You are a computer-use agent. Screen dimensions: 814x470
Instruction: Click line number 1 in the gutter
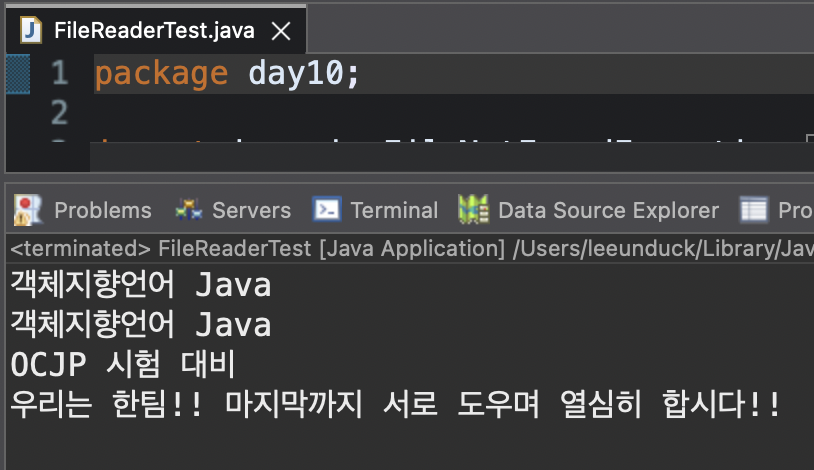pos(60,73)
